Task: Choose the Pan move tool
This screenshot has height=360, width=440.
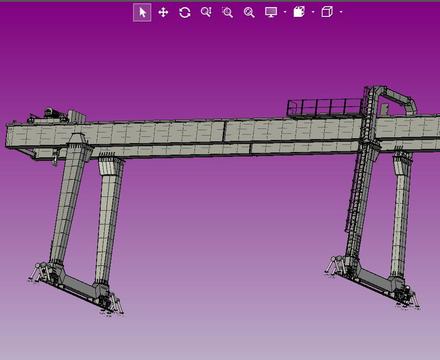Action: (x=163, y=13)
